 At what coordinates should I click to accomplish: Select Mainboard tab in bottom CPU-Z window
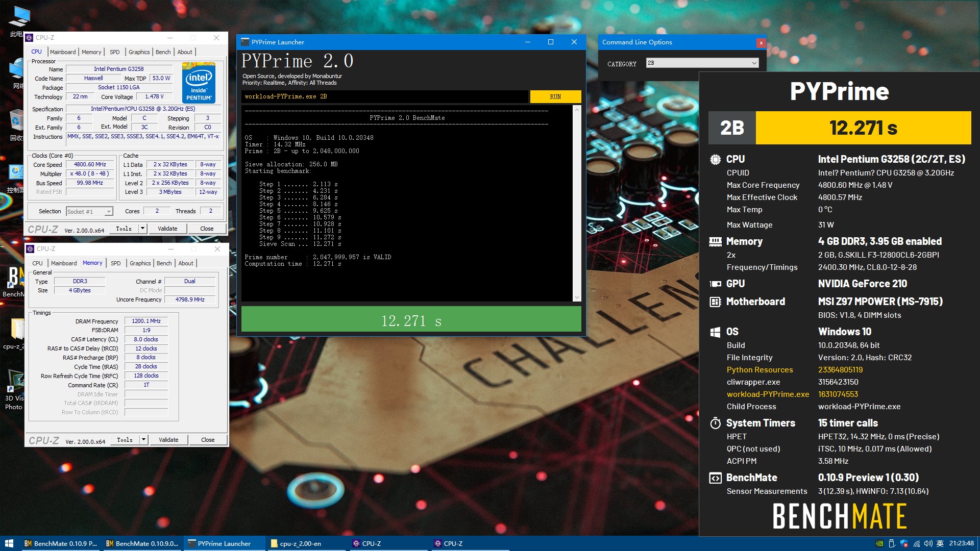point(64,263)
